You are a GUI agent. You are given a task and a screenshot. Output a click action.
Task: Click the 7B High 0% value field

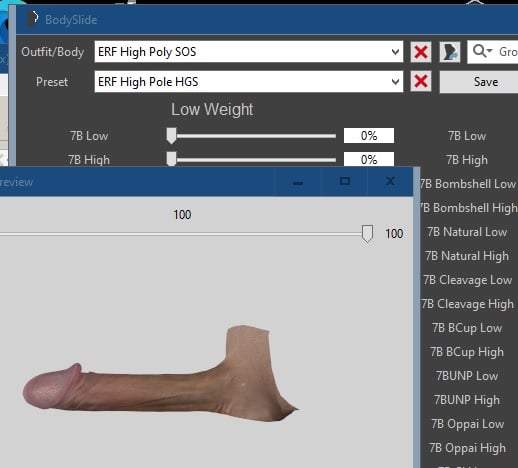pos(369,159)
